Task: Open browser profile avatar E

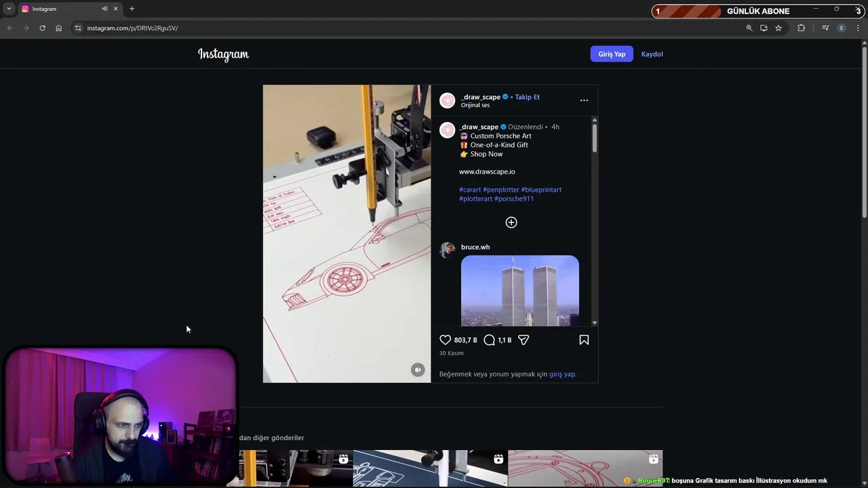Action: click(842, 28)
